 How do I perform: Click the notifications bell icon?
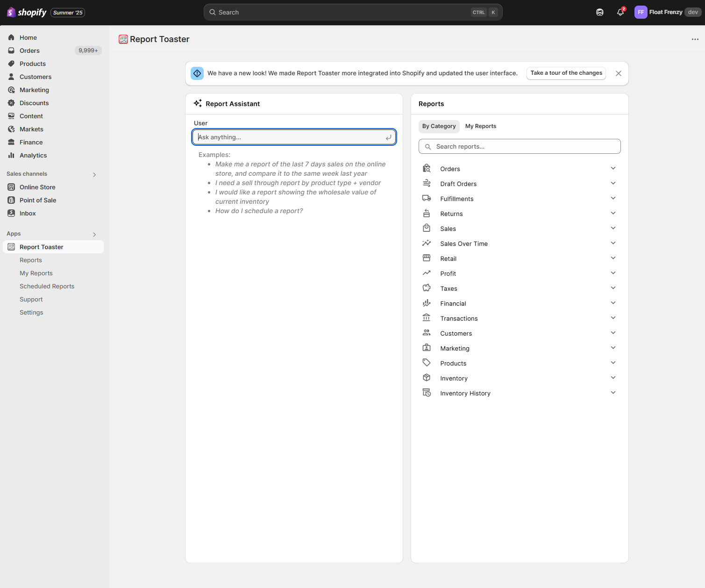point(620,13)
